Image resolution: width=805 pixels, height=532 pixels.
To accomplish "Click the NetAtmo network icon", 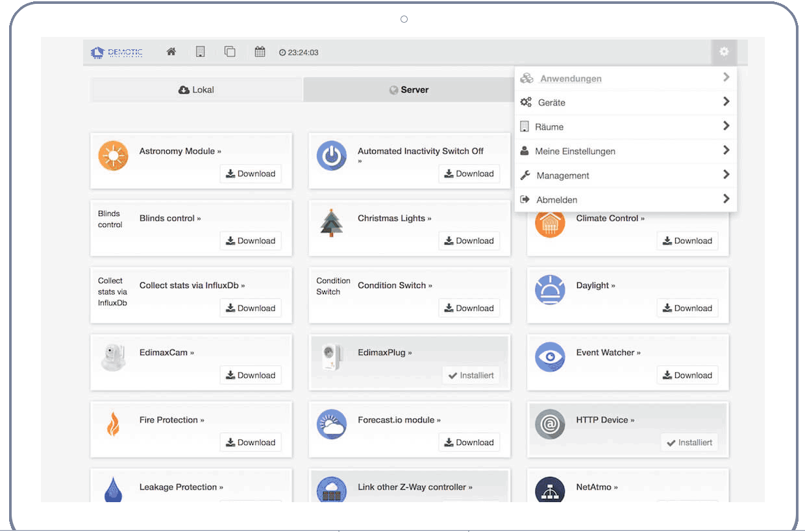I will pyautogui.click(x=550, y=489).
